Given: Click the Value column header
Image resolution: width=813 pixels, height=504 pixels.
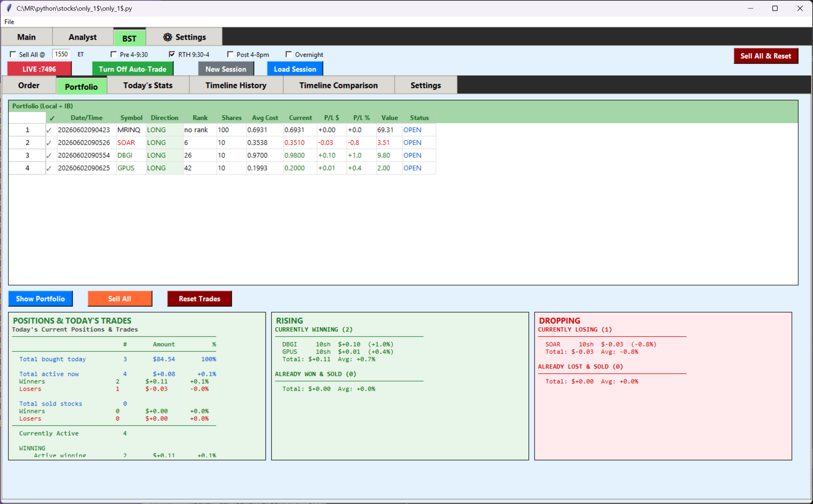Looking at the screenshot, I should (x=389, y=118).
